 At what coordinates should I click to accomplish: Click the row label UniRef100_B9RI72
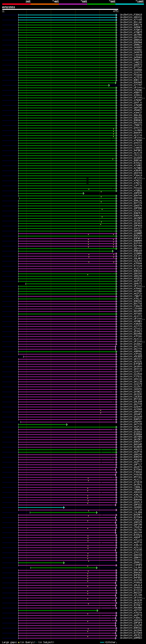click(131, 80)
